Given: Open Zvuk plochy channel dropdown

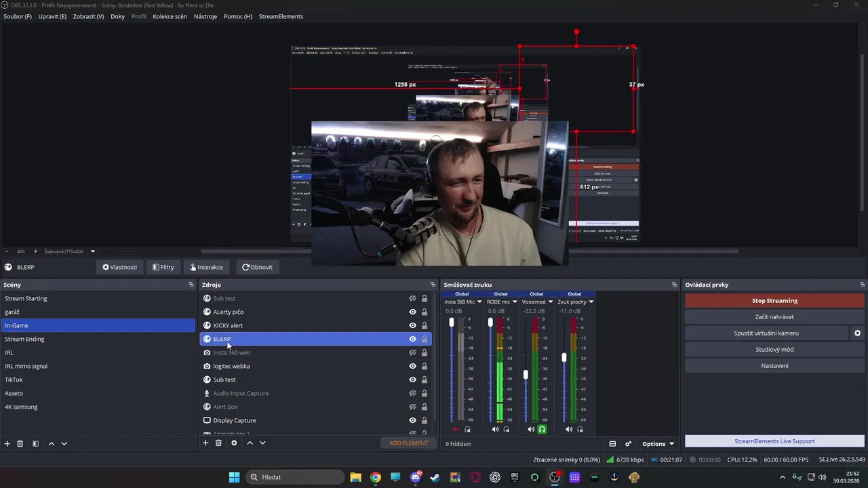Looking at the screenshot, I should click(x=591, y=302).
